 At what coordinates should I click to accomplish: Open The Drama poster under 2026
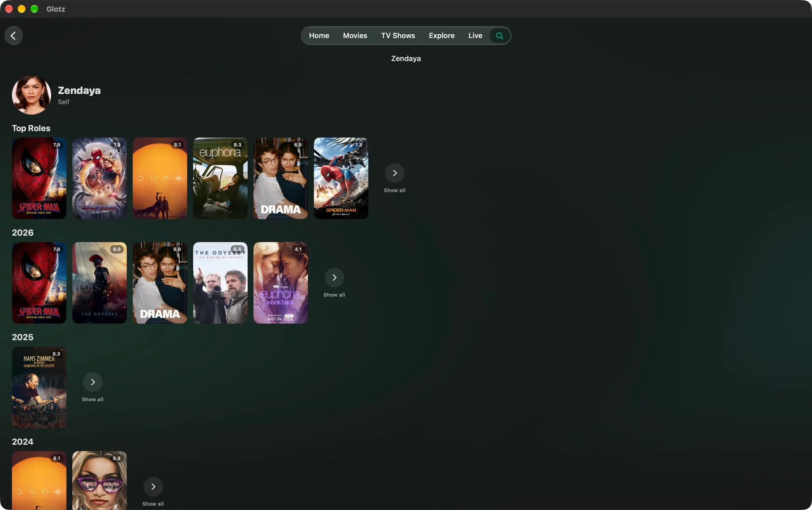tap(160, 283)
